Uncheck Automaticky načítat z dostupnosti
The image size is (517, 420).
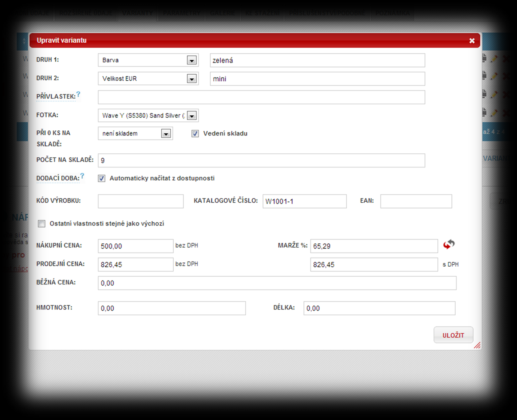tap(102, 178)
